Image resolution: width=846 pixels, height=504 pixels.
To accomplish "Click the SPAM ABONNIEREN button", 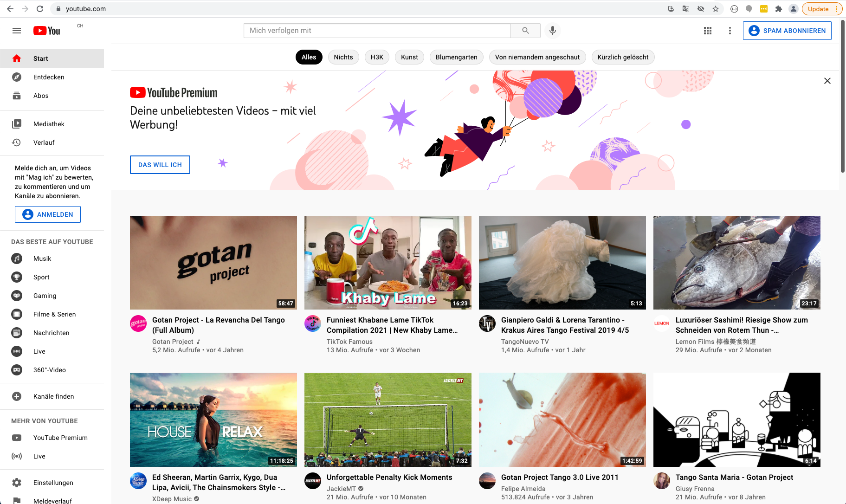I will pos(787,31).
